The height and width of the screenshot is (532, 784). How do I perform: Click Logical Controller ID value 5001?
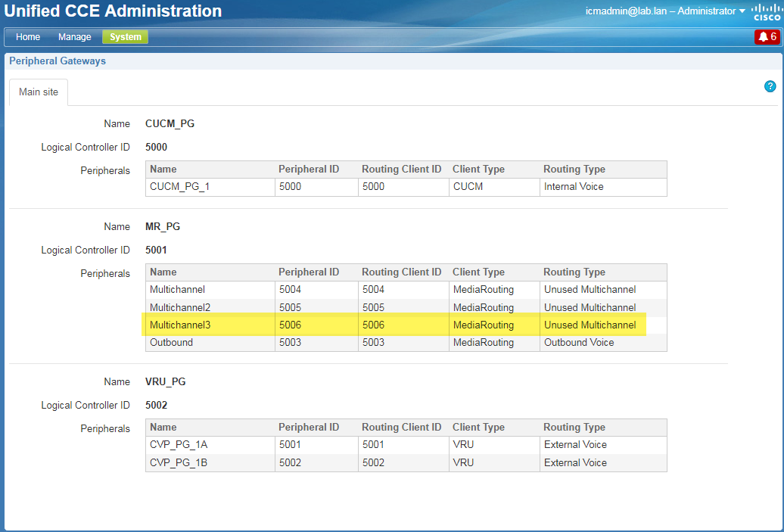tap(156, 250)
